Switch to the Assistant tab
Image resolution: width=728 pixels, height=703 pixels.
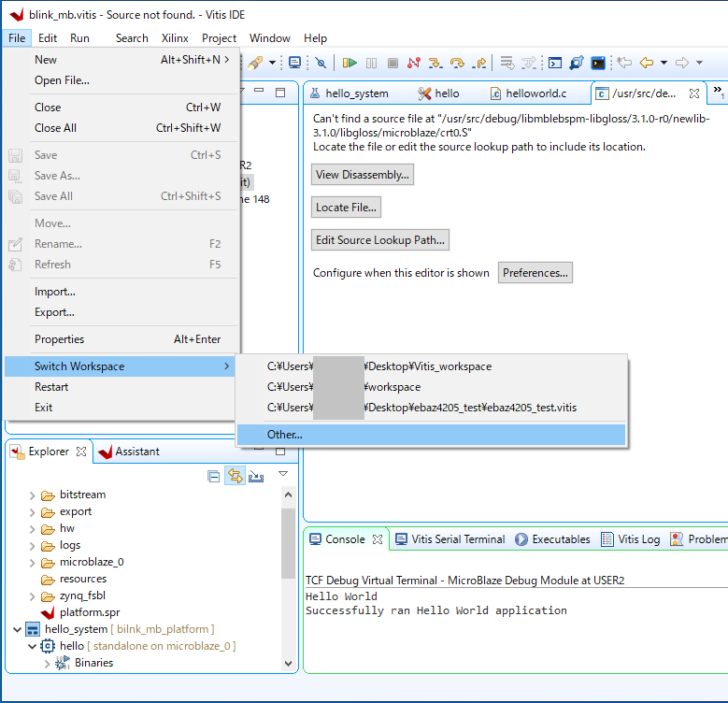coord(129,452)
